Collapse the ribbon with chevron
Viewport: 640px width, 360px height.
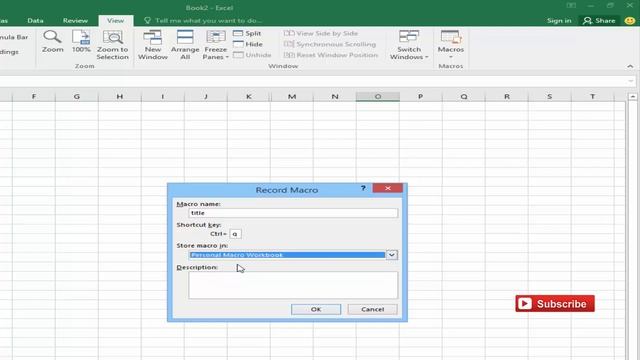(x=630, y=66)
